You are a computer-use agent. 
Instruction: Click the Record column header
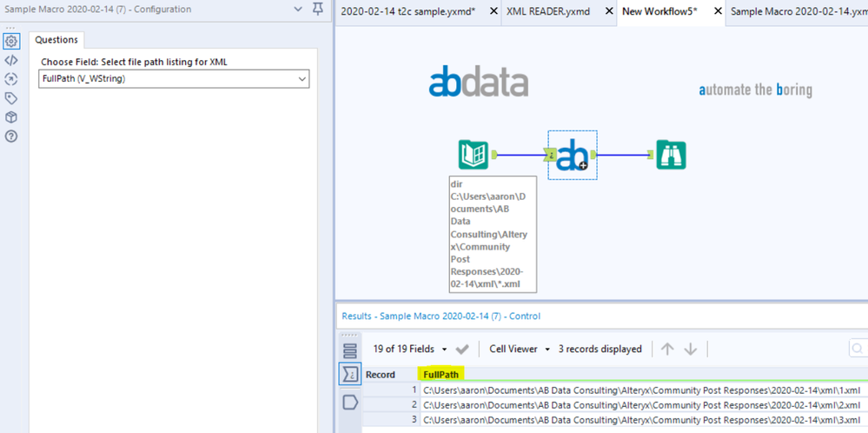click(x=381, y=374)
